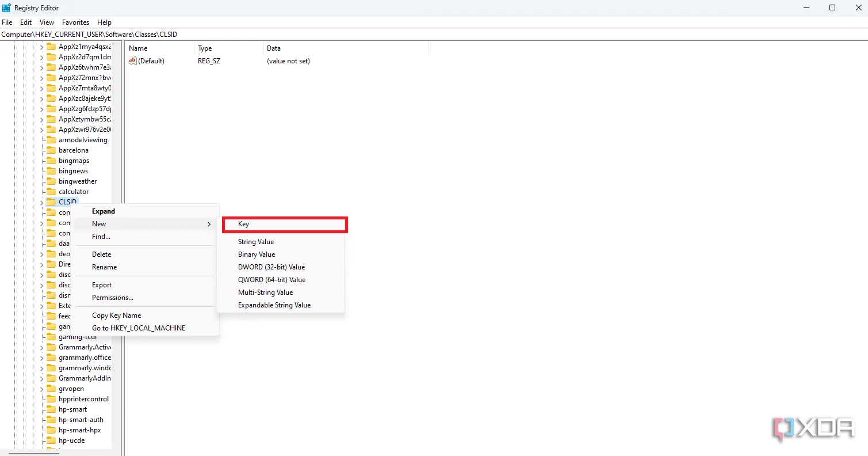Viewport: 868px width, 456px height.
Task: Click the grvopen folder icon
Action: point(51,389)
